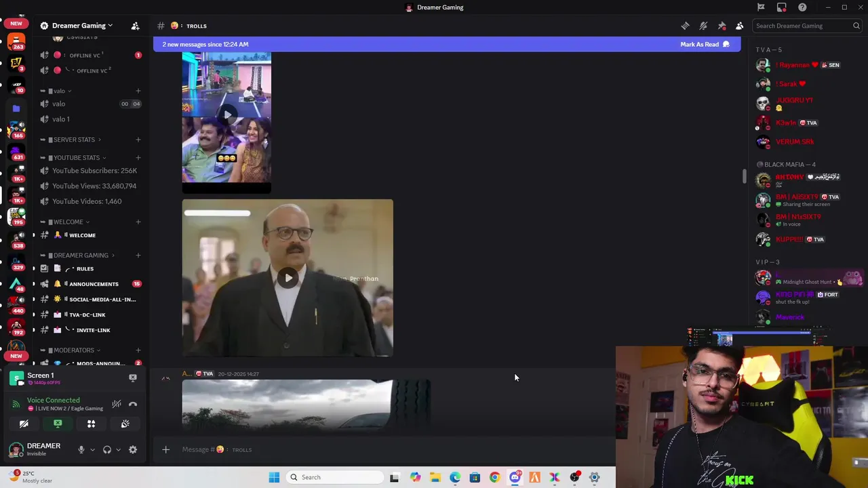Click YouTube Views: 33,680,794 channel

tap(91, 186)
